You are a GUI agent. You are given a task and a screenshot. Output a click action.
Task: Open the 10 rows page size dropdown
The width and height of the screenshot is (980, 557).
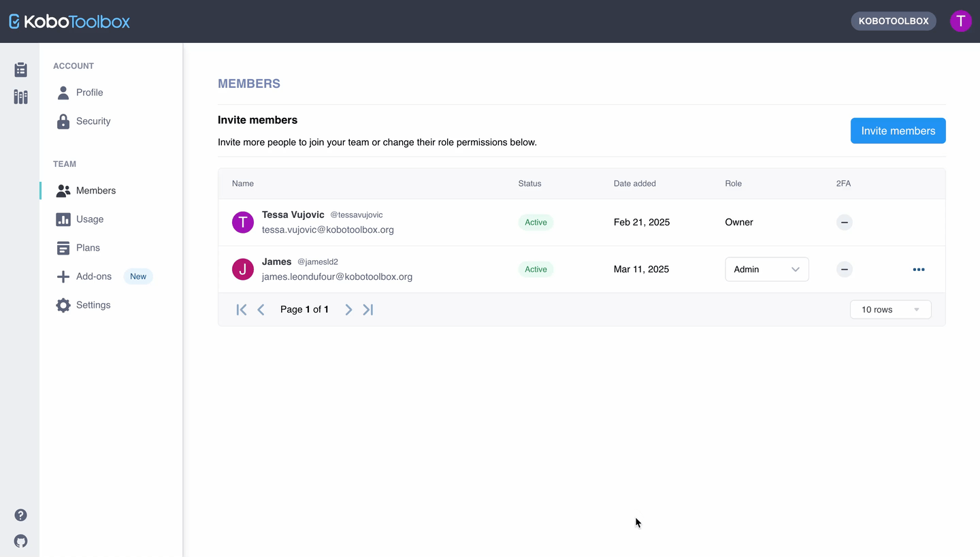[890, 310]
